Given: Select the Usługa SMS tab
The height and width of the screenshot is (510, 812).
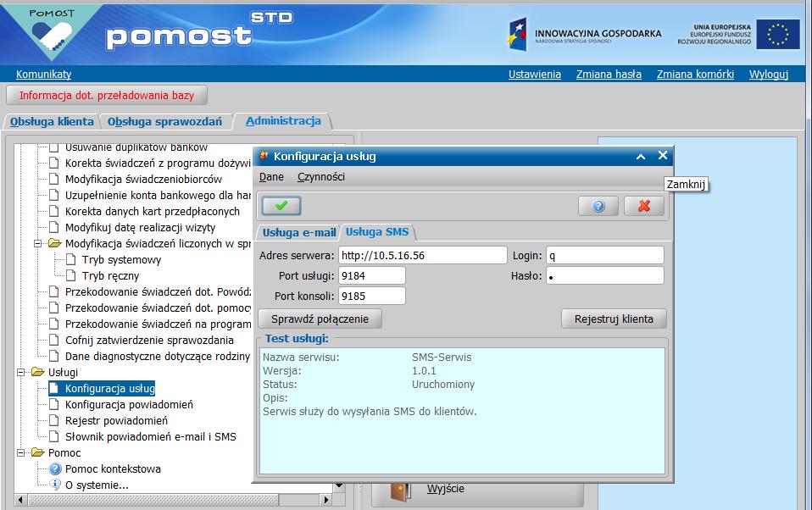Looking at the screenshot, I should 377,232.
